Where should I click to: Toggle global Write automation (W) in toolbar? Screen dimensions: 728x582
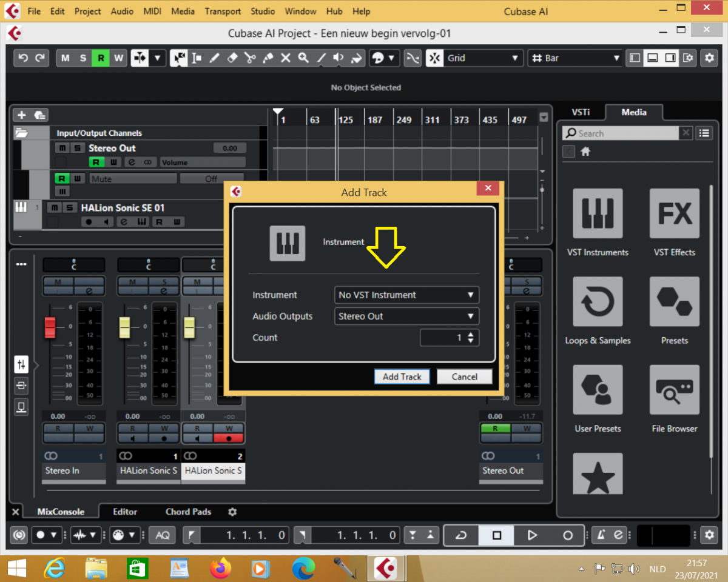click(x=118, y=58)
